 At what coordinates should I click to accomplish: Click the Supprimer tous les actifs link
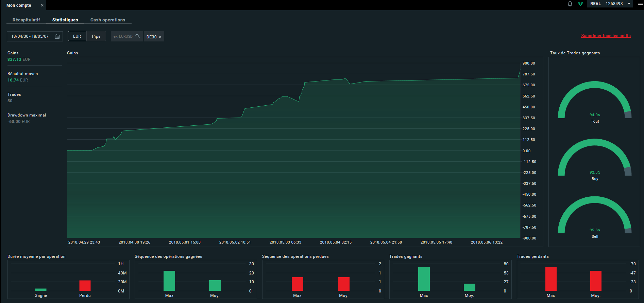point(606,36)
